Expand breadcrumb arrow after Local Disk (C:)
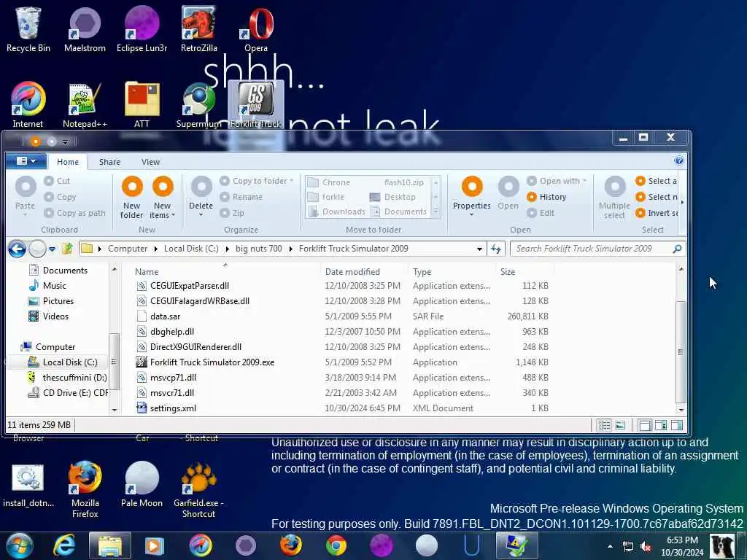 tap(227, 249)
